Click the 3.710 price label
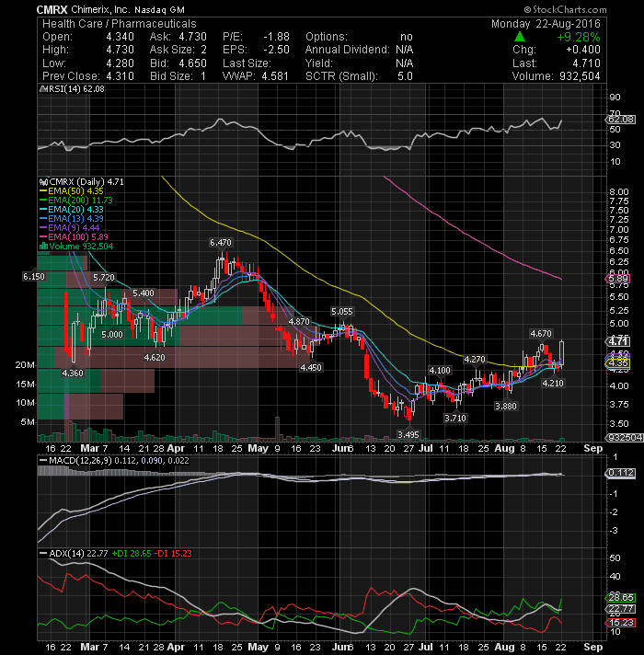The width and height of the screenshot is (644, 655). click(454, 418)
